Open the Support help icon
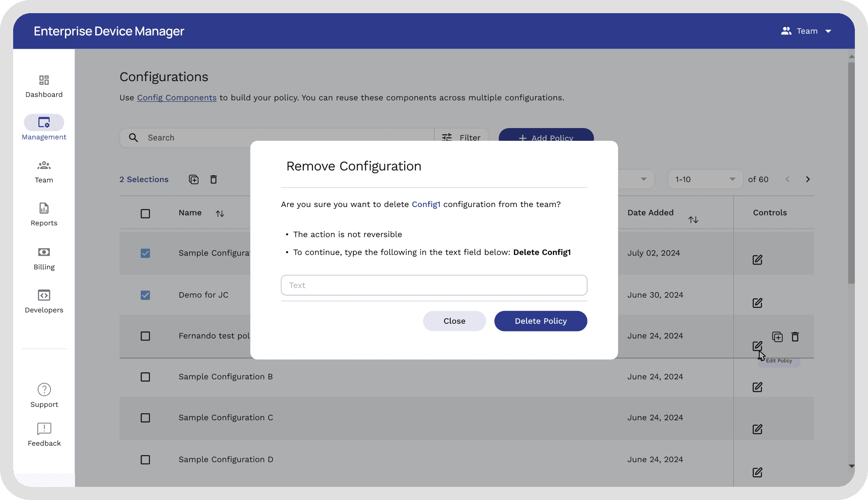Image resolution: width=868 pixels, height=500 pixels. click(44, 389)
